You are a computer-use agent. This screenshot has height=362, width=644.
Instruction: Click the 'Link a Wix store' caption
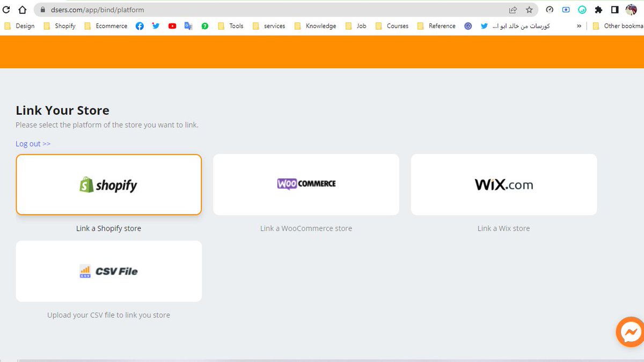pos(504,228)
